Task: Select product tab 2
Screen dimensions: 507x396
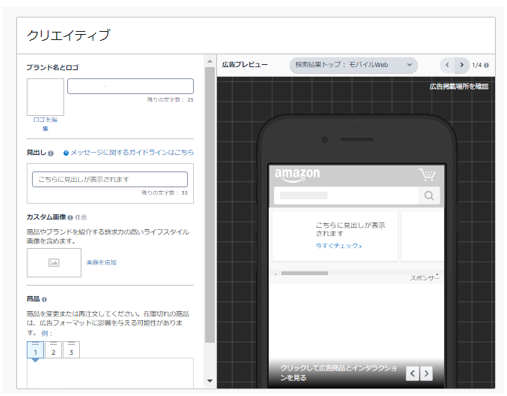Action: (53, 350)
